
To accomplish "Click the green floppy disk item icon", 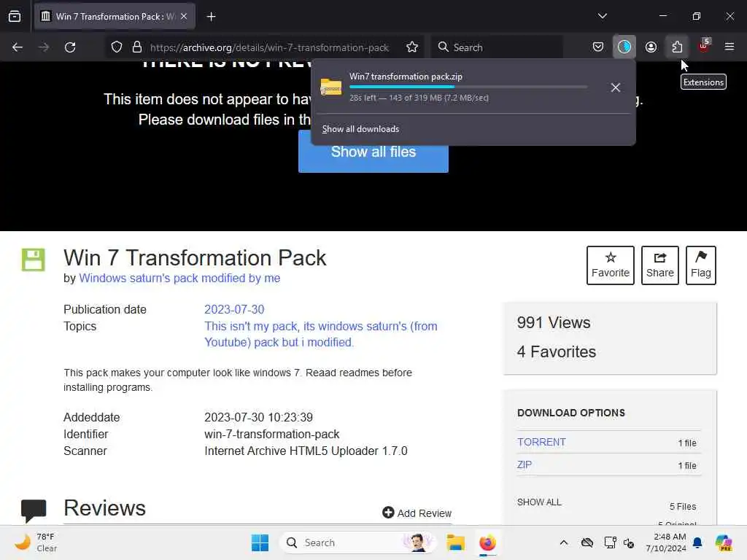I will [x=34, y=260].
